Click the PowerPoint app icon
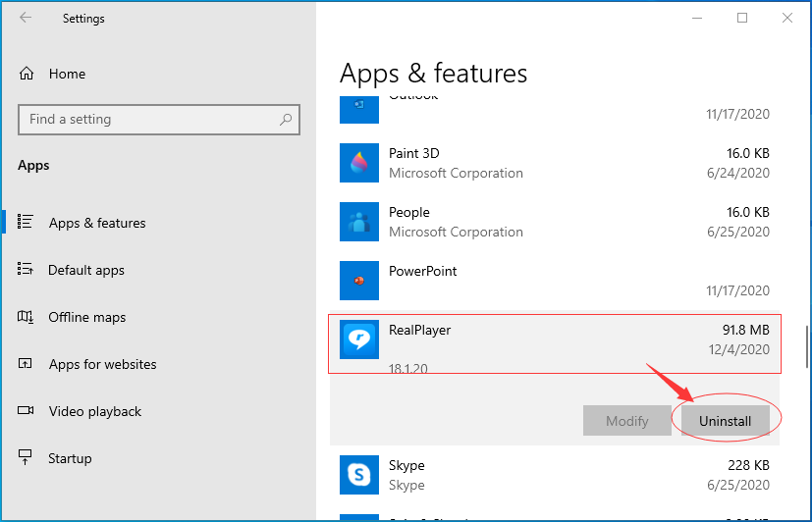812x522 pixels. point(359,281)
